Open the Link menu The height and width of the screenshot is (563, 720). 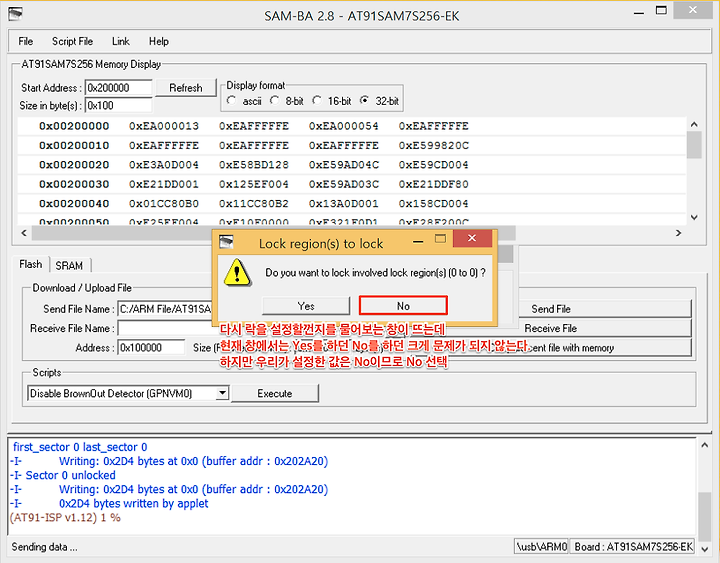pyautogui.click(x=121, y=41)
